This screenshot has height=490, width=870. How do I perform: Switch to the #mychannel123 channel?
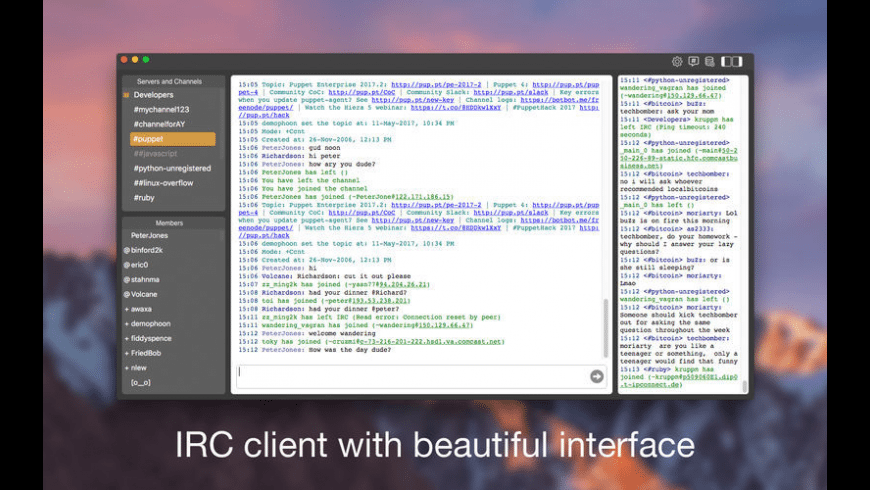pyautogui.click(x=160, y=109)
